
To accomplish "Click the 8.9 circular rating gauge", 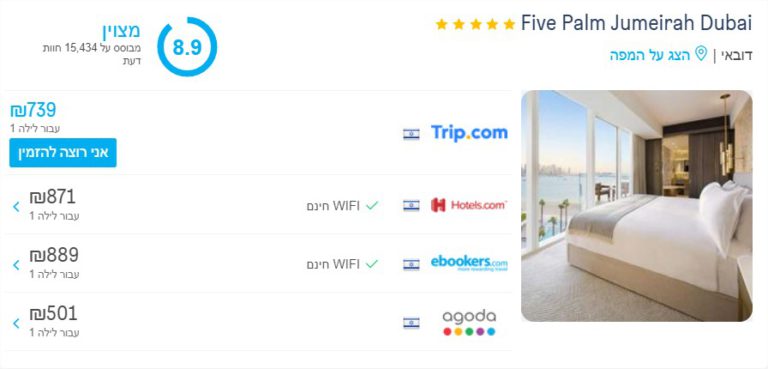I will 187,47.
